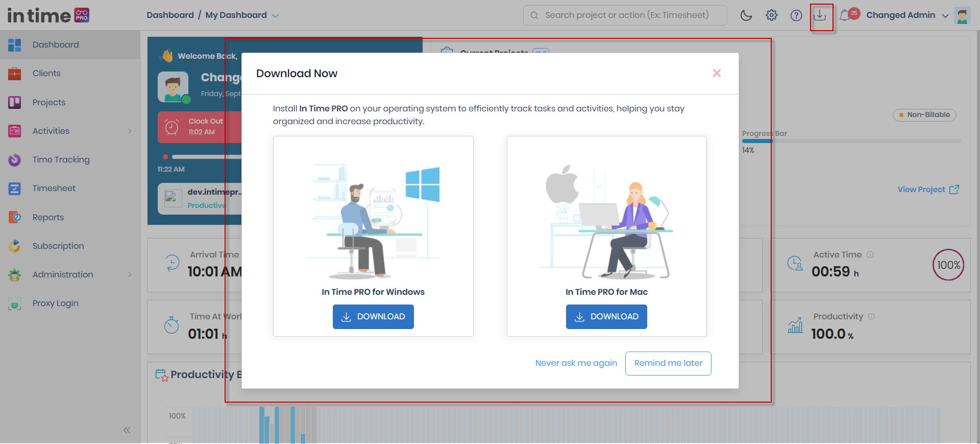Open Reports menu item
The height and width of the screenshot is (444, 980).
(70, 217)
